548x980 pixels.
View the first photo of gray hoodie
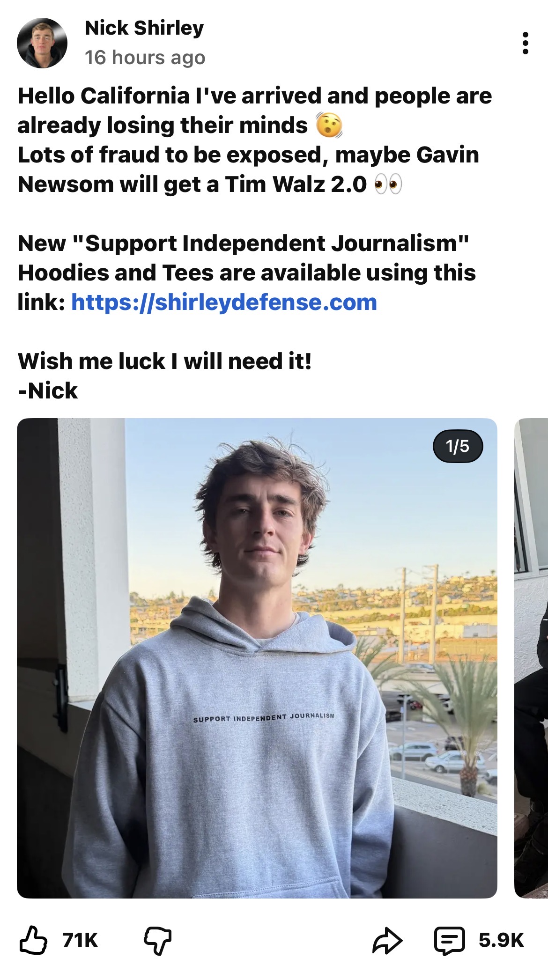pyautogui.click(x=257, y=658)
